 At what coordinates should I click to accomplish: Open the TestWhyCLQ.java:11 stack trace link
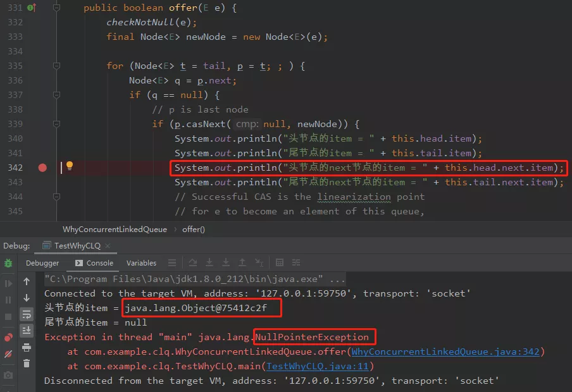(x=318, y=366)
